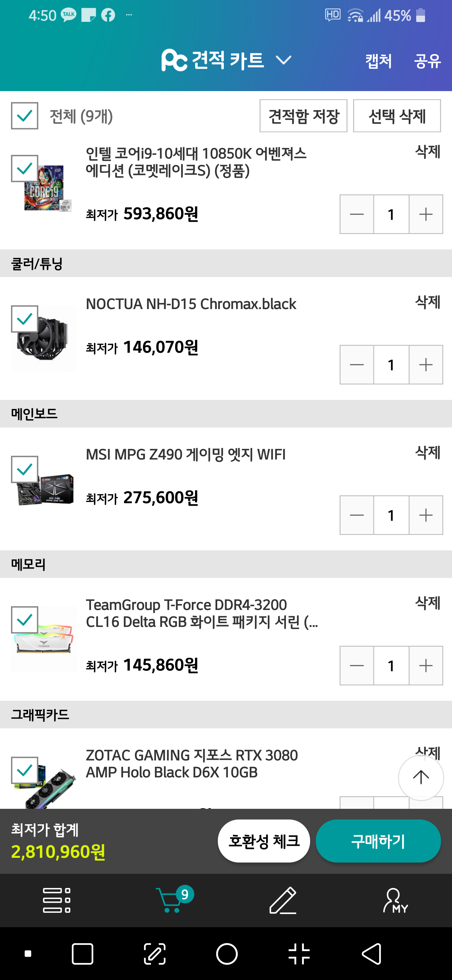Decrease Intel i9-10850K quantity with minus
Image resolution: width=452 pixels, height=980 pixels.
tap(357, 214)
